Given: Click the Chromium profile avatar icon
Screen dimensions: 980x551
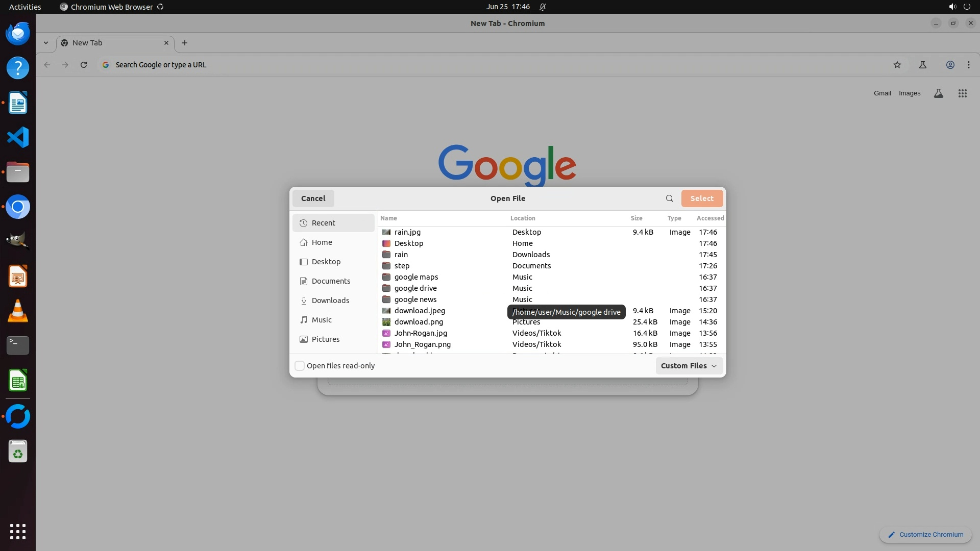Looking at the screenshot, I should point(950,65).
